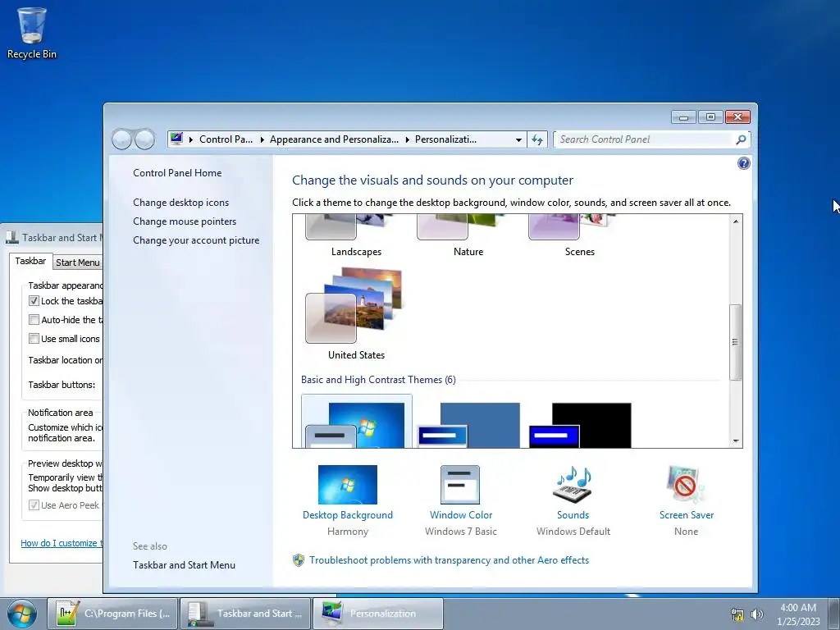Click the taskbar clock showing 4:00 AM
The height and width of the screenshot is (630, 840).
(x=798, y=614)
